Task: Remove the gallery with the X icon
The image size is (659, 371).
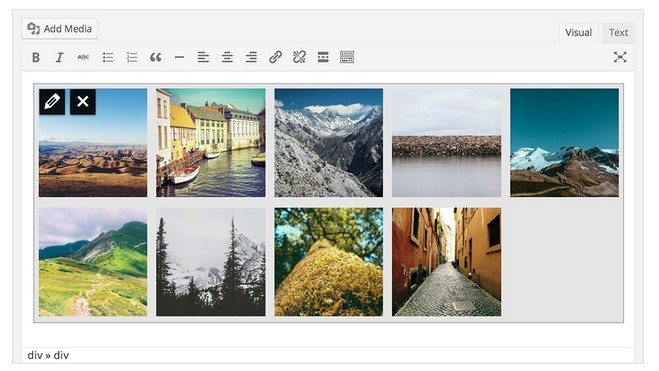Action: click(83, 102)
